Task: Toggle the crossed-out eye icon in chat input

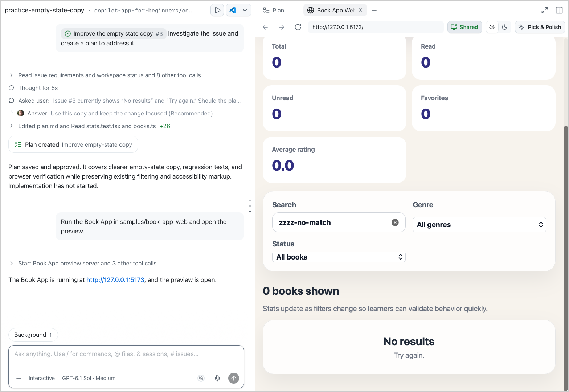Action: click(x=201, y=378)
